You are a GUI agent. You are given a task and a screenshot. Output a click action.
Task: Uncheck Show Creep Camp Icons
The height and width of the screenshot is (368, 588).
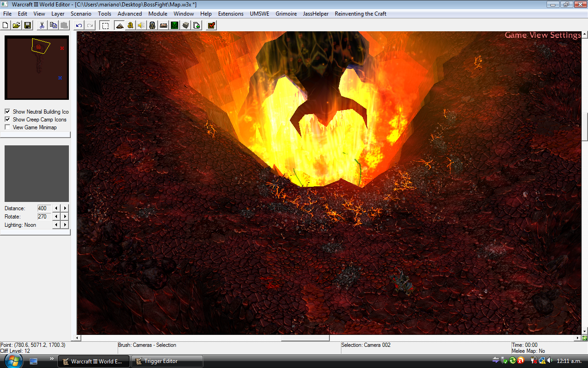tap(7, 120)
